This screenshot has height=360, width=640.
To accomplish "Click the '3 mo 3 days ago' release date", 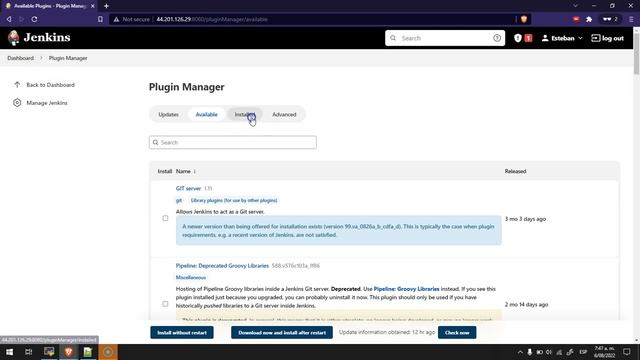I will coord(525,219).
